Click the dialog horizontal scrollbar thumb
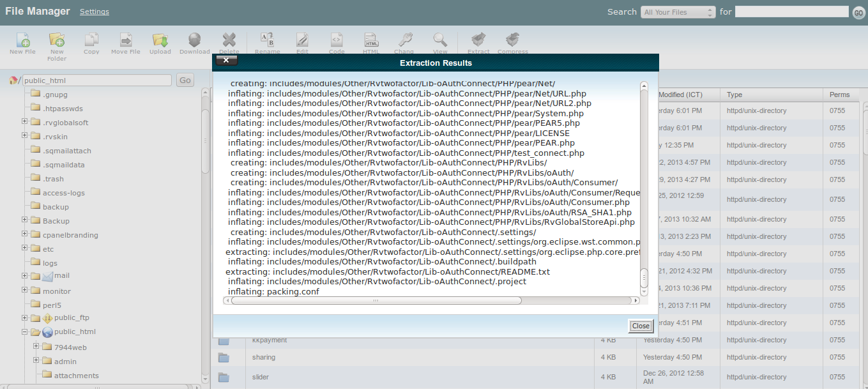 pyautogui.click(x=376, y=300)
